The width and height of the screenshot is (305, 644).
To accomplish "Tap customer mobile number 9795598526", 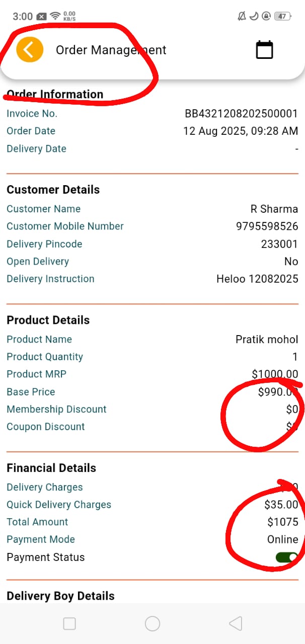I will tap(267, 226).
